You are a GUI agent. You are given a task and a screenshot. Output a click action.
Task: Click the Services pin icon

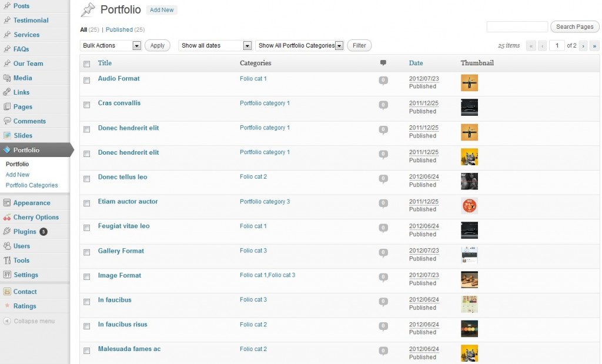coord(7,35)
